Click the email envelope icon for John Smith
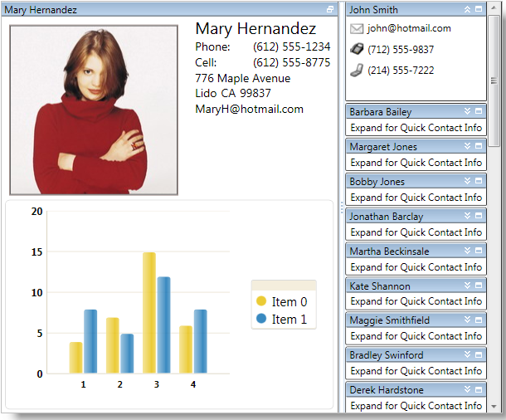Screen dimensions: 506x420 [x=357, y=28]
